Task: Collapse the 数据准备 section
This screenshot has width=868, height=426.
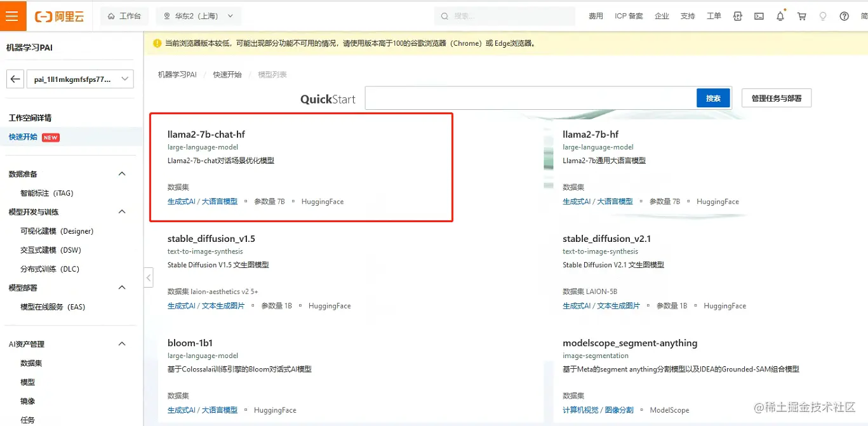Action: pos(123,174)
